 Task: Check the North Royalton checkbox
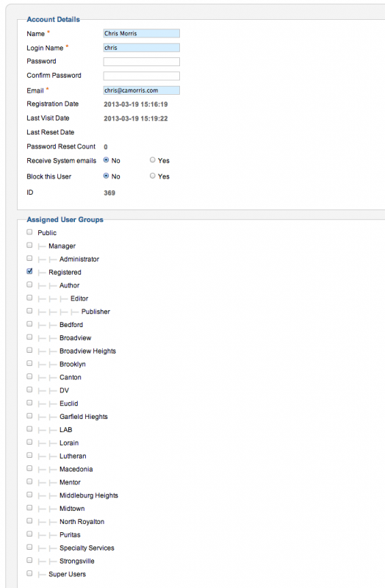29,521
